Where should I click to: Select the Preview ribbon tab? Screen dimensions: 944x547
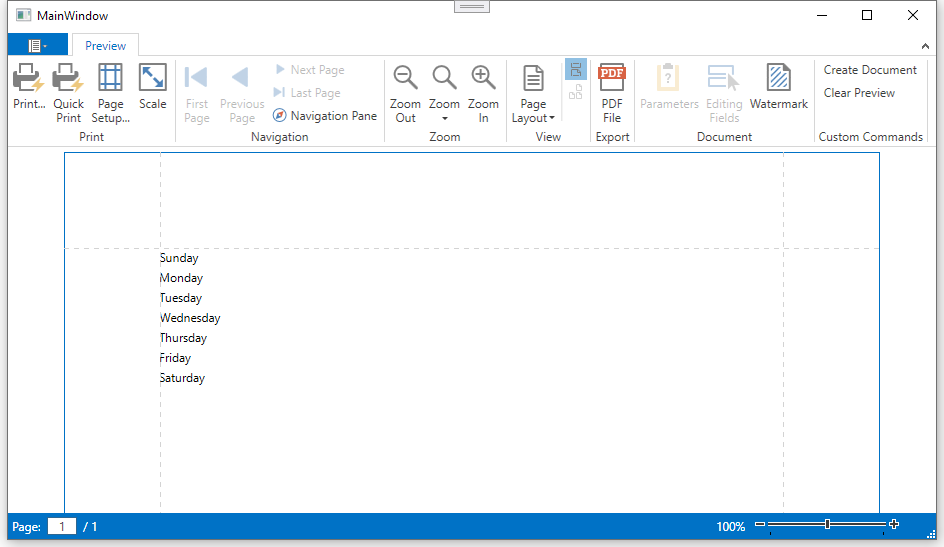coord(105,46)
